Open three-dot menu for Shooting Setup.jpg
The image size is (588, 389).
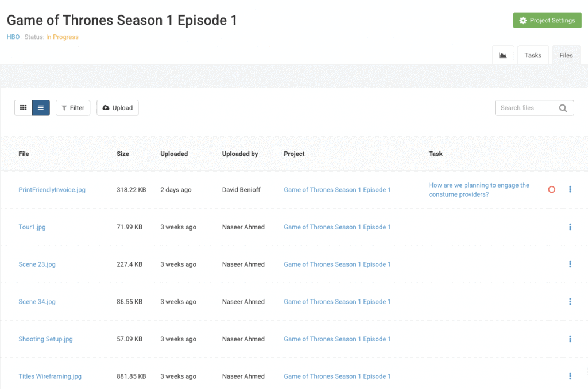(570, 339)
